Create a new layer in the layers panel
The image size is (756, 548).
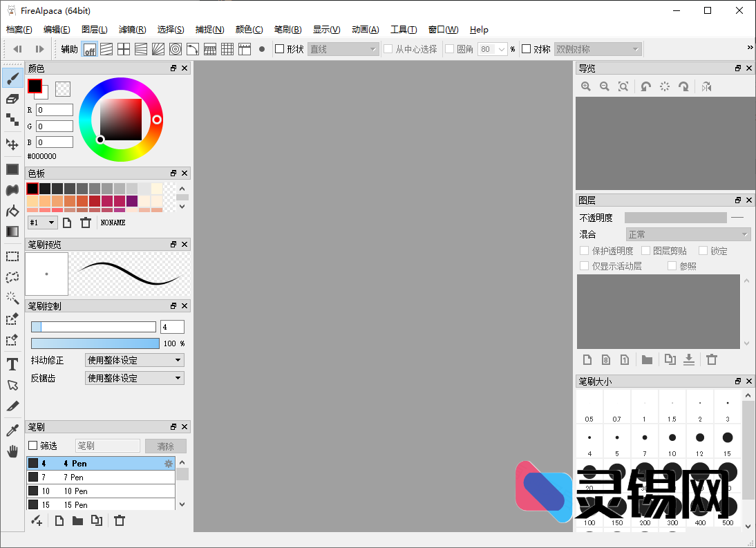tap(587, 359)
